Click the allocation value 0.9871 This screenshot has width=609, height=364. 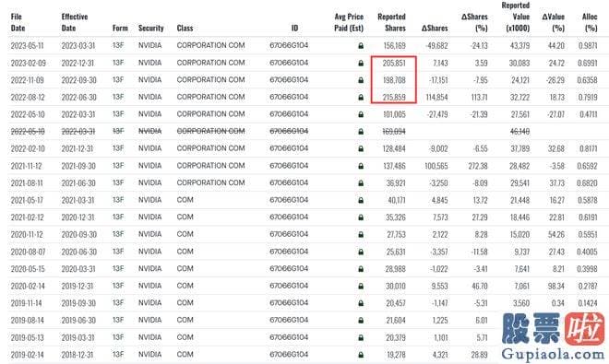pyautogui.click(x=588, y=46)
